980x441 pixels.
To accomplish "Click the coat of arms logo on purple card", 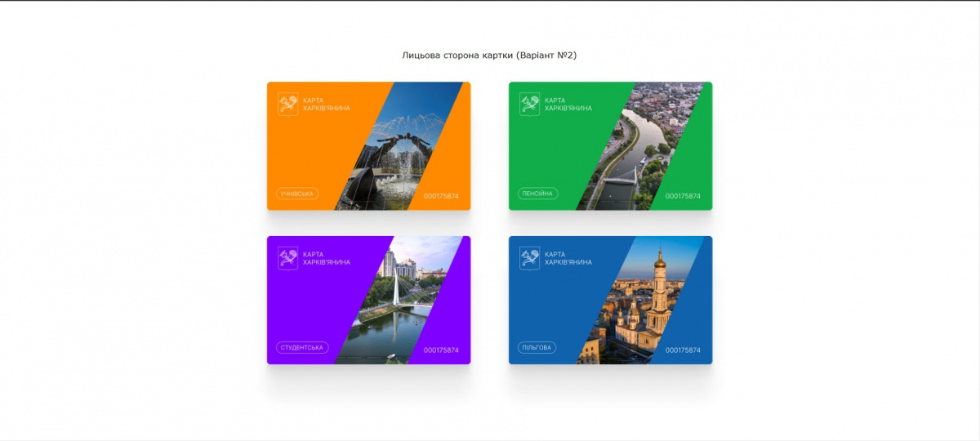I will tap(287, 258).
